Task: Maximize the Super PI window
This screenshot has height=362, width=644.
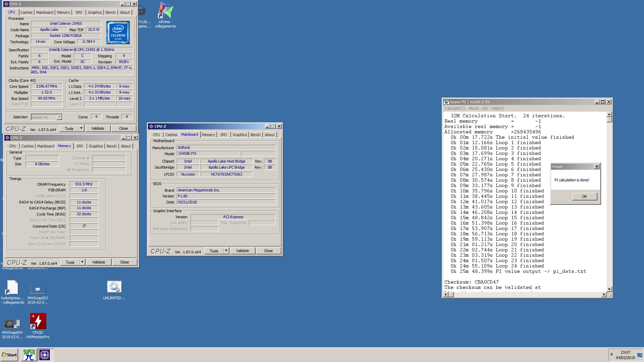Action: 603,102
